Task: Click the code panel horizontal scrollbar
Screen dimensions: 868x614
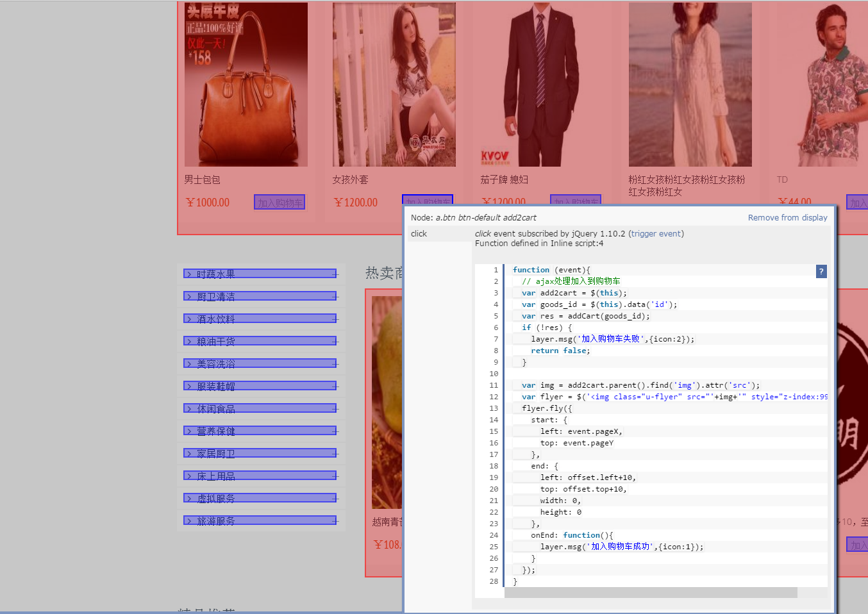Action: (x=651, y=593)
